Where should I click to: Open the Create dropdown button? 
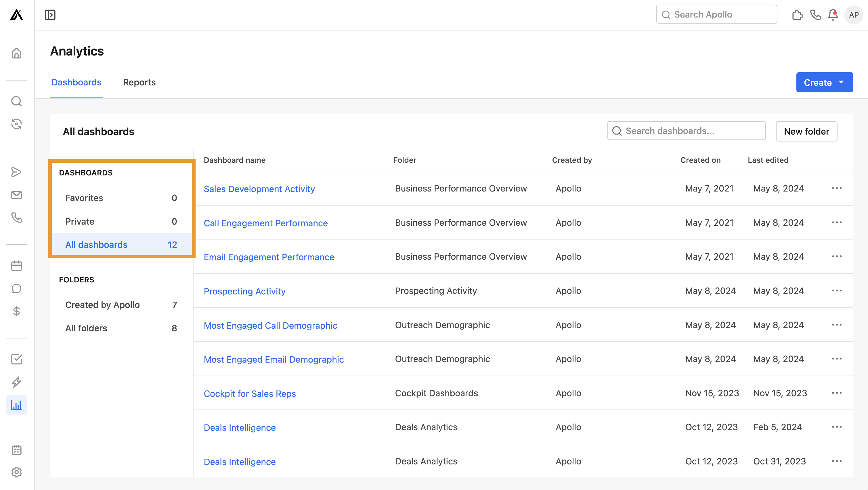(x=824, y=82)
